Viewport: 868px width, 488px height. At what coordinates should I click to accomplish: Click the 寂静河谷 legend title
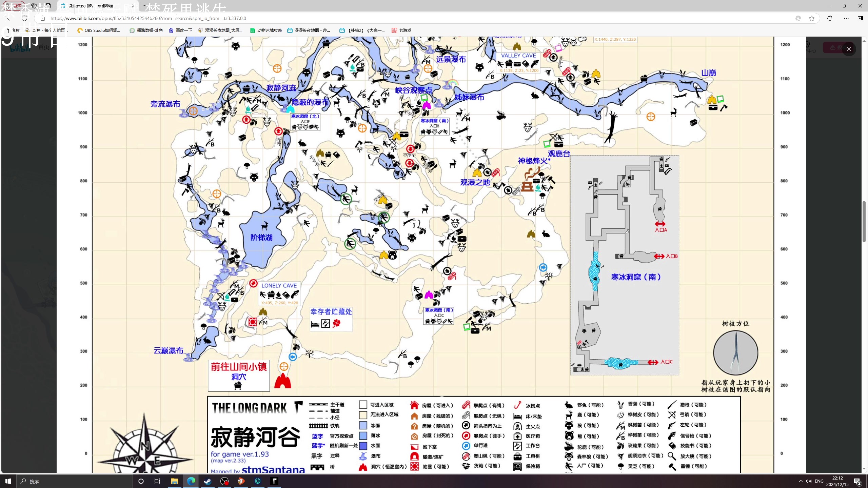pos(255,437)
